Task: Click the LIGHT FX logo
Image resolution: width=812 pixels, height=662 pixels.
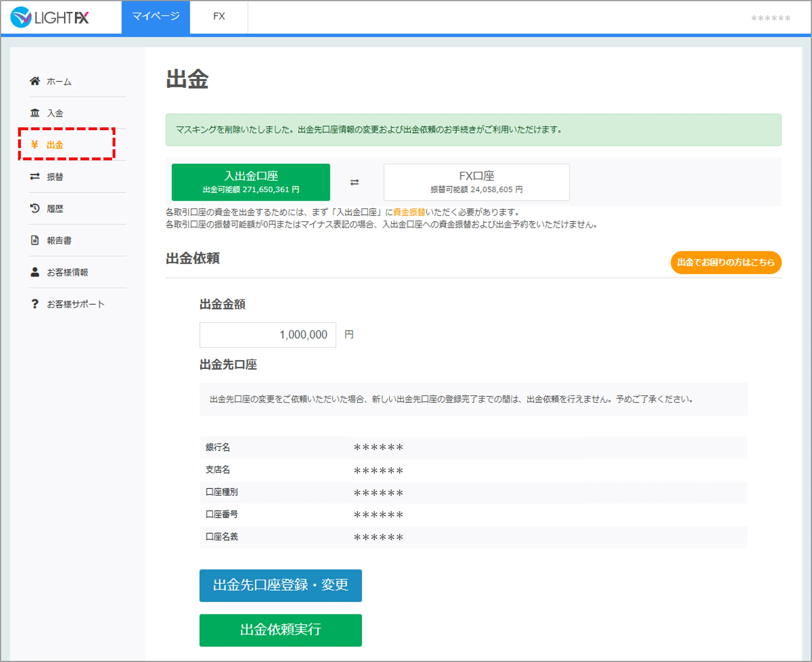Action: point(50,17)
